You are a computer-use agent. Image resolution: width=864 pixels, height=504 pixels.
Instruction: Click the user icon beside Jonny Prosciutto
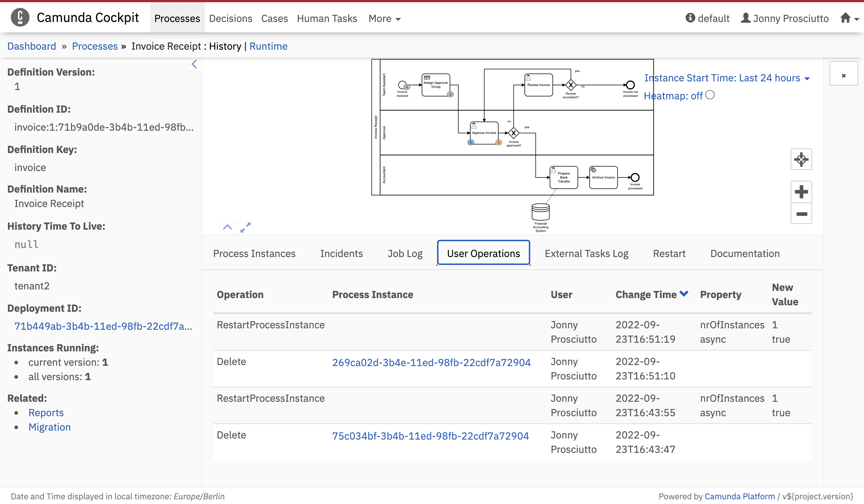click(x=746, y=18)
